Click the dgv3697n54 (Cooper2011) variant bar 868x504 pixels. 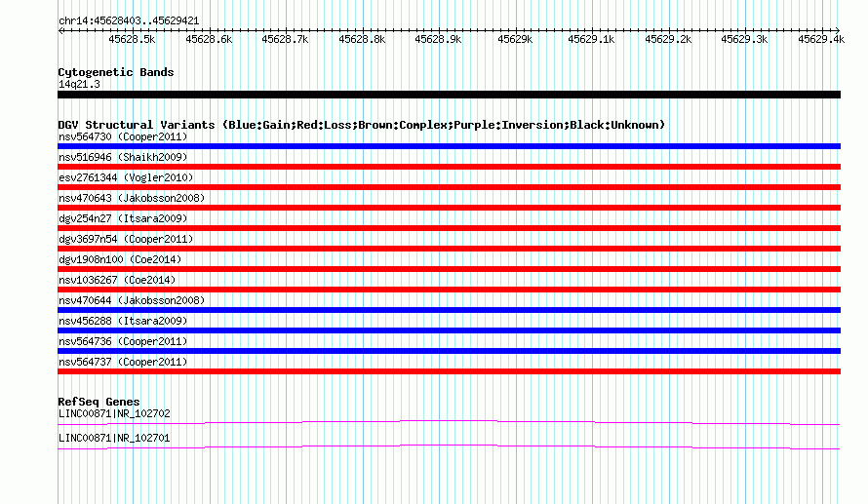tap(449, 249)
